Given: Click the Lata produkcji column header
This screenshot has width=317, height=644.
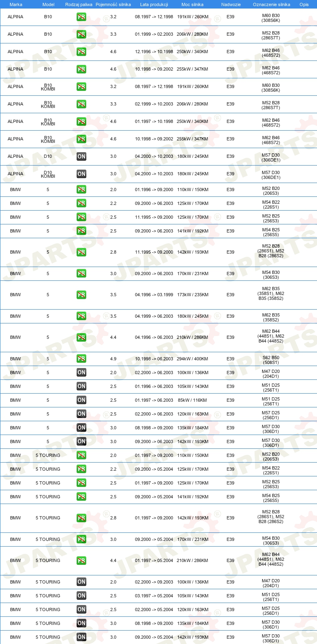Looking at the screenshot, I should pyautogui.click(x=154, y=4).
